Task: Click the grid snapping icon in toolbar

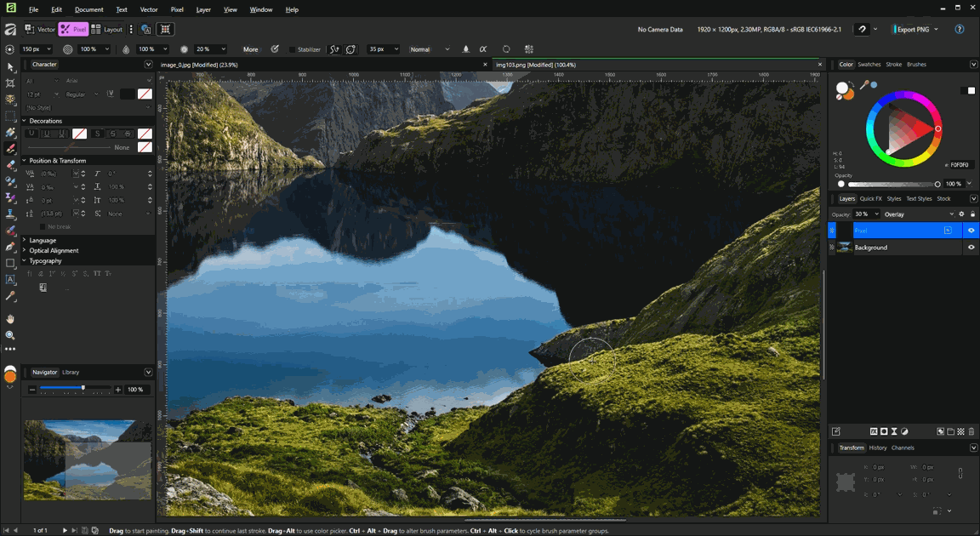Action: coord(165,30)
